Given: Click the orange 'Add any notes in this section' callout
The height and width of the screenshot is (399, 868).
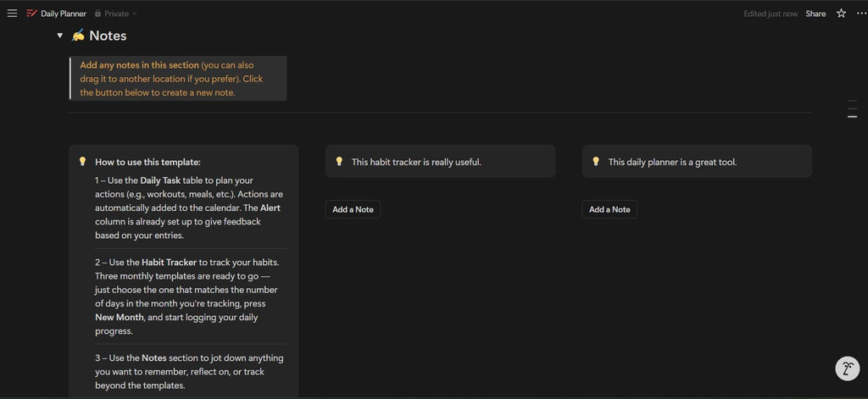Looking at the screenshot, I should pyautogui.click(x=178, y=79).
